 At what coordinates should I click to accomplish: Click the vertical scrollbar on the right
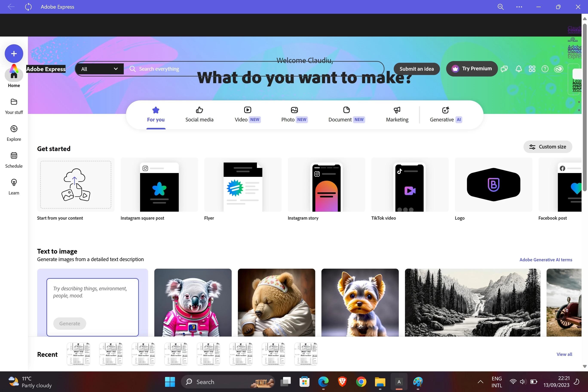pyautogui.click(x=585, y=107)
